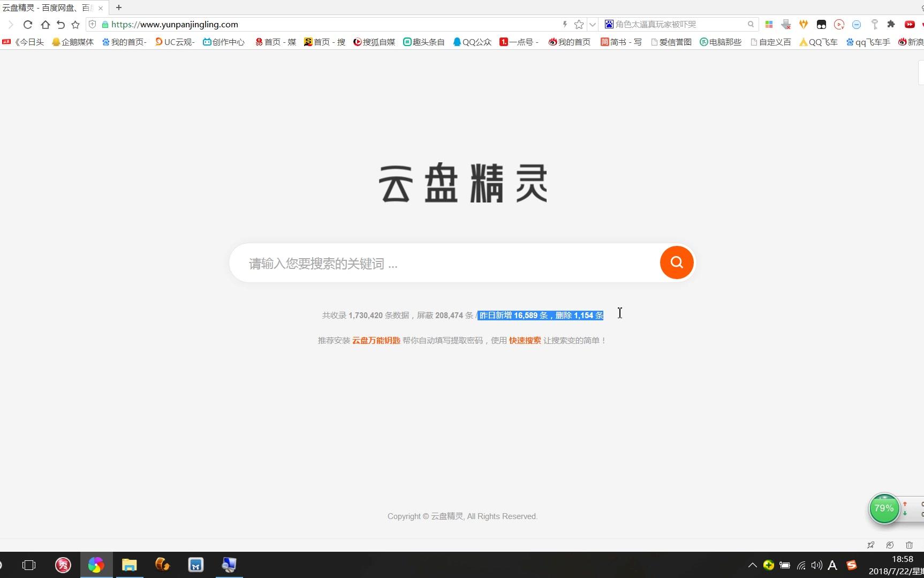Image resolution: width=924 pixels, height=578 pixels.
Task: Open the 创作中心 bookmark
Action: [224, 42]
